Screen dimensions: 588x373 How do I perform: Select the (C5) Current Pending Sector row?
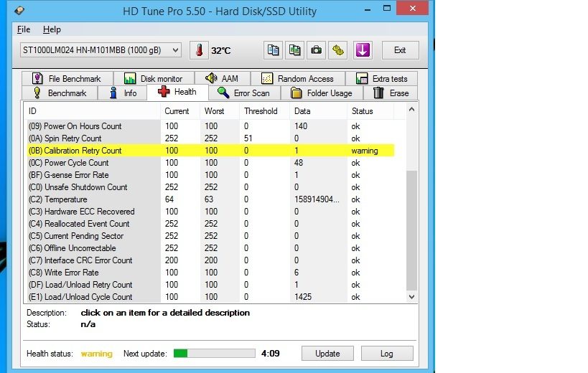(x=210, y=236)
